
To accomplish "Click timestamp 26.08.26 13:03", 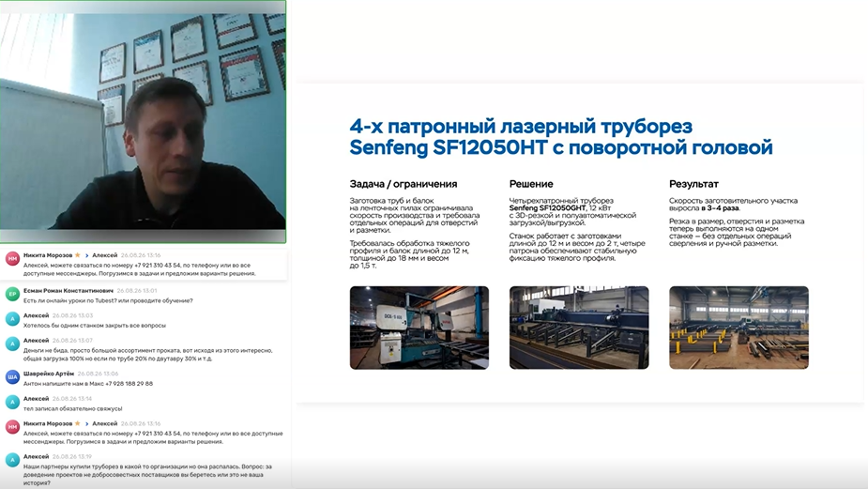I will pyautogui.click(x=72, y=315).
